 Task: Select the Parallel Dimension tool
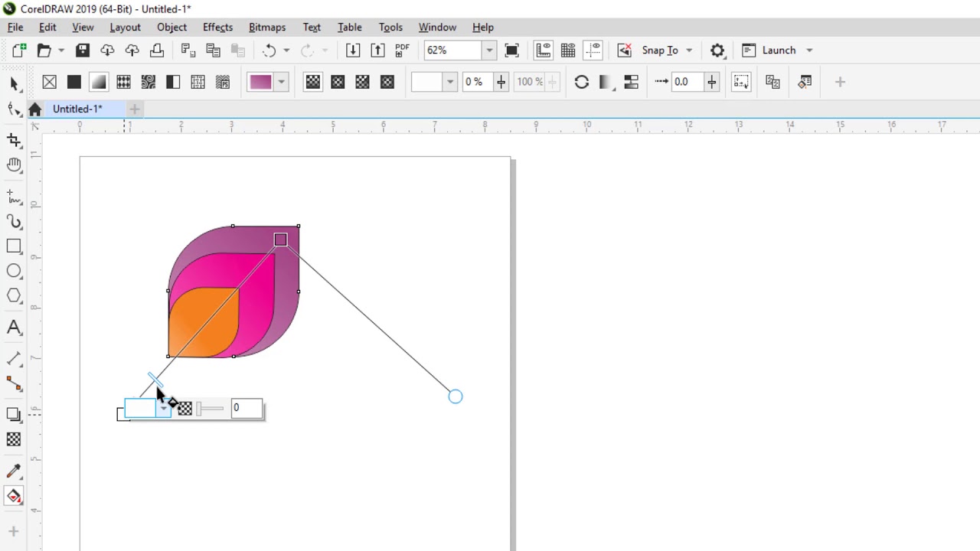(14, 359)
